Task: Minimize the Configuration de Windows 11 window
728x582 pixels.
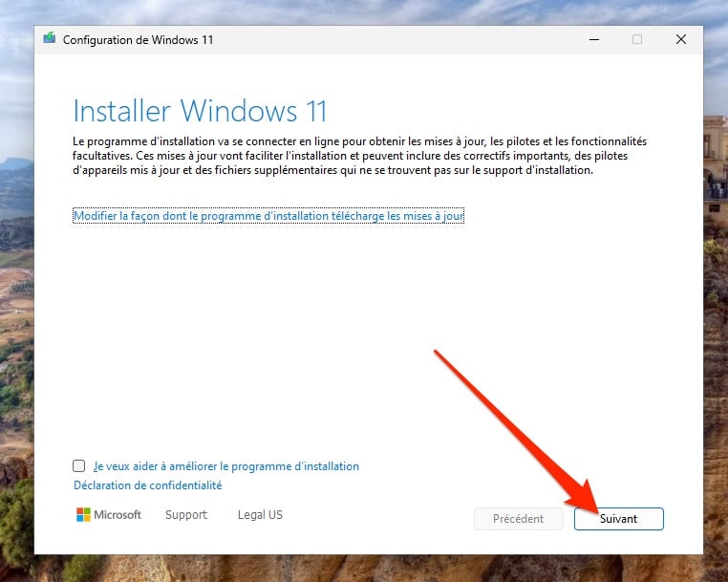Action: coord(592,39)
